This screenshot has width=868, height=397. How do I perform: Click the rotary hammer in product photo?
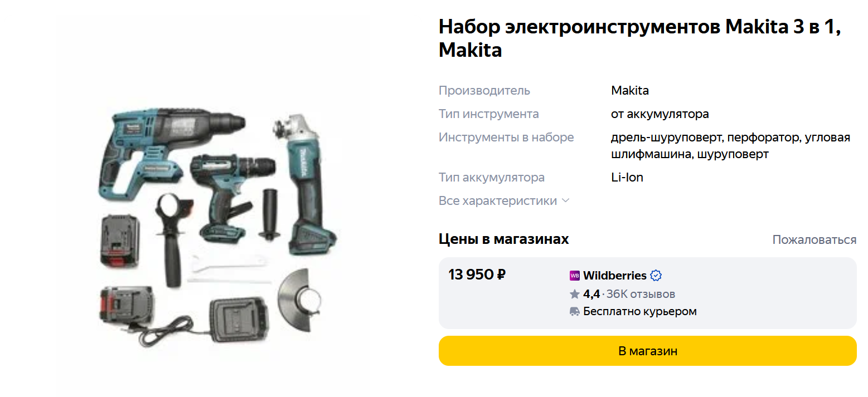click(167, 150)
